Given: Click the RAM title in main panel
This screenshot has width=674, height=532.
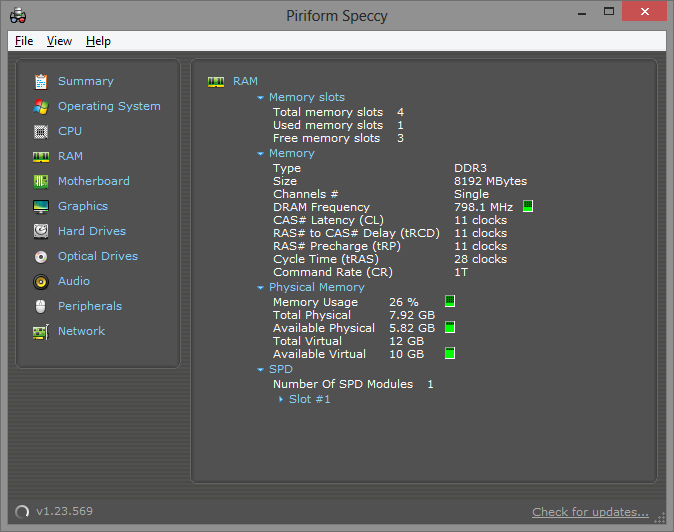Looking at the screenshot, I should (245, 81).
